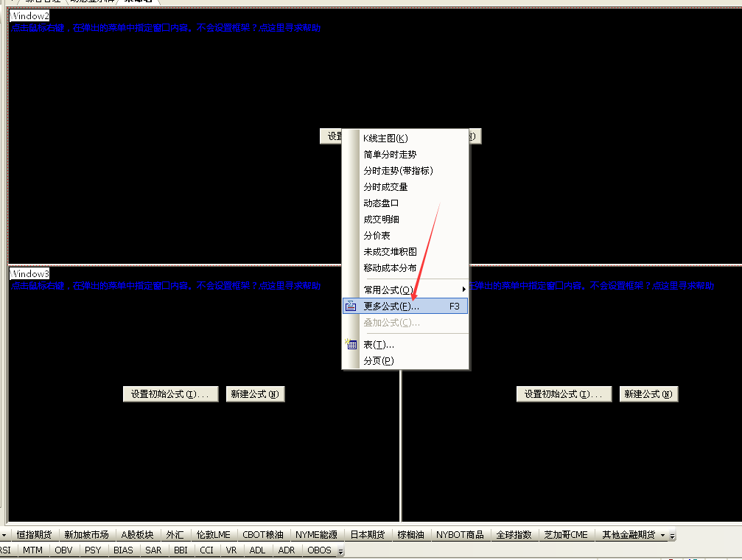The width and height of the screenshot is (742, 560).
Task: Select NYBOT商品 tab
Action: click(460, 535)
